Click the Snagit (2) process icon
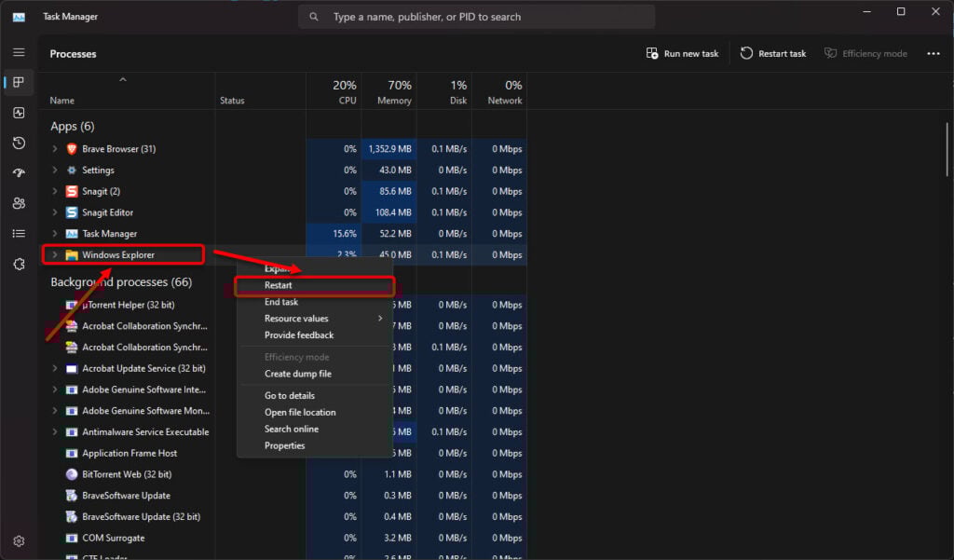The height and width of the screenshot is (560, 954). [72, 191]
